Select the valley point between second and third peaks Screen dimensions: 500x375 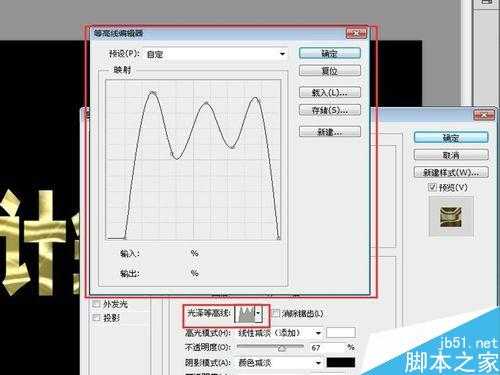[x=232, y=147]
